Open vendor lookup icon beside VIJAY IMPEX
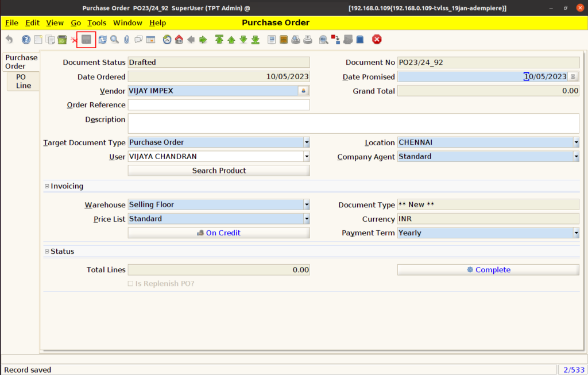Viewport: 588px width, 375px height. (x=303, y=91)
